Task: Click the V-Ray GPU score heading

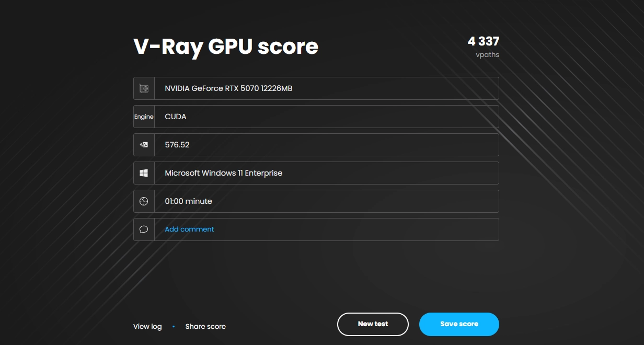Action: 226,46
